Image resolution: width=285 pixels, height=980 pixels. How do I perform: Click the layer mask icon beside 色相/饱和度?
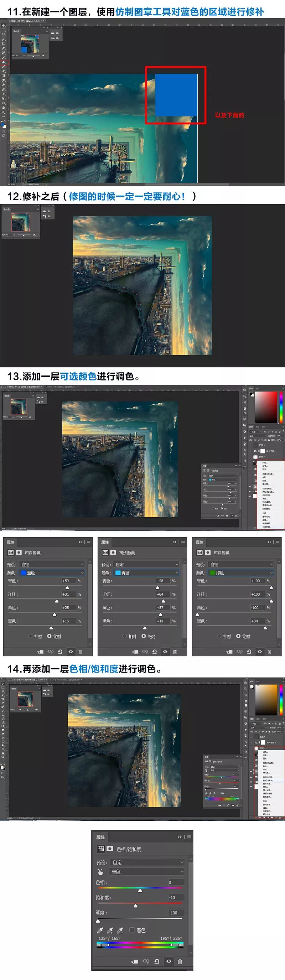(x=110, y=848)
